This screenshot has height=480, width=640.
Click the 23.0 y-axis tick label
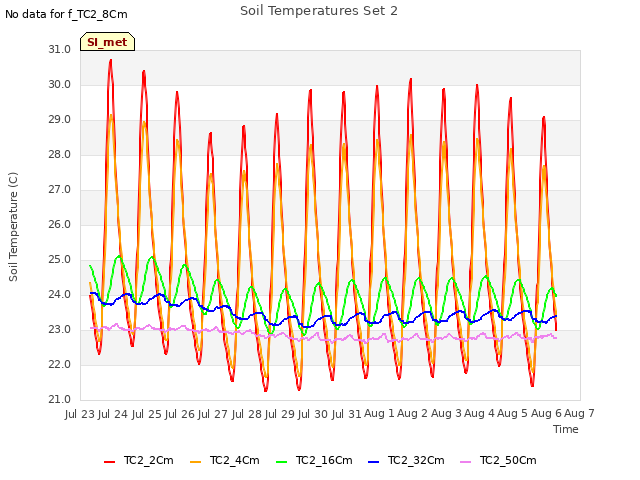pos(60,329)
